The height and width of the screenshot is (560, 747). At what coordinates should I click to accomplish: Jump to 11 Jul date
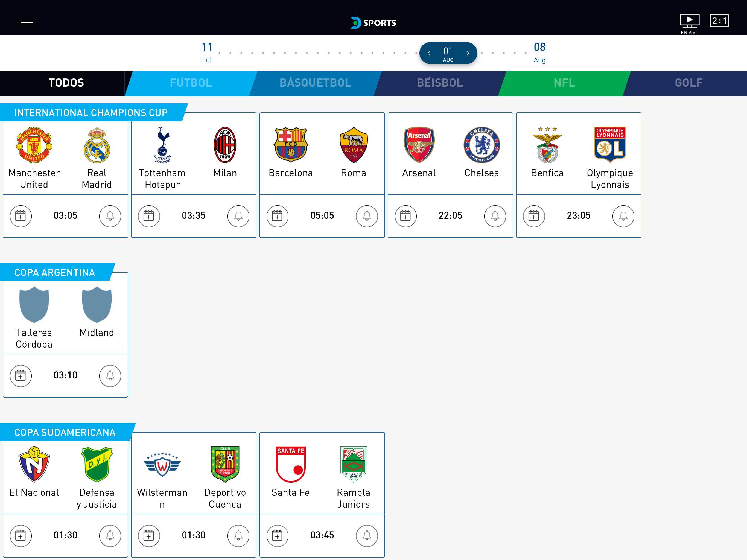[207, 52]
